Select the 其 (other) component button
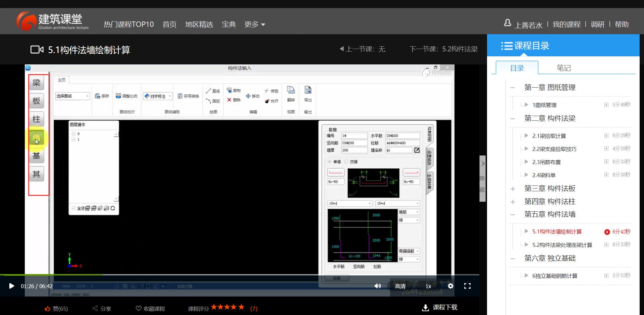Screen dimensions: 644x315 click(36, 174)
